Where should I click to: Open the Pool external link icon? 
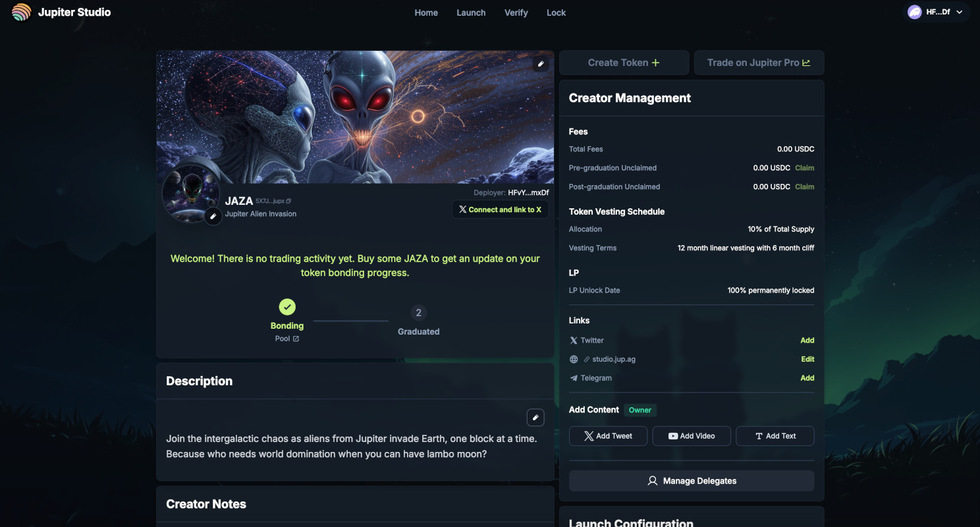[296, 338]
